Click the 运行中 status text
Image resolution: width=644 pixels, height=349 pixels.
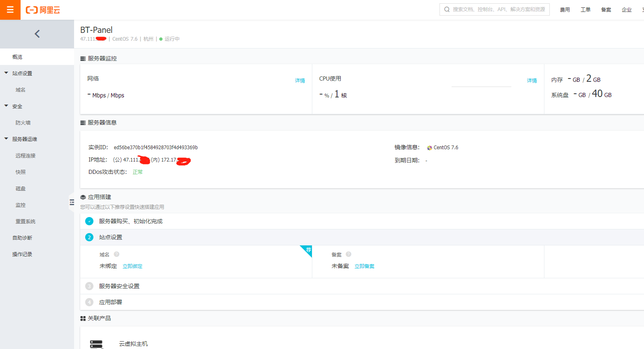pyautogui.click(x=172, y=39)
